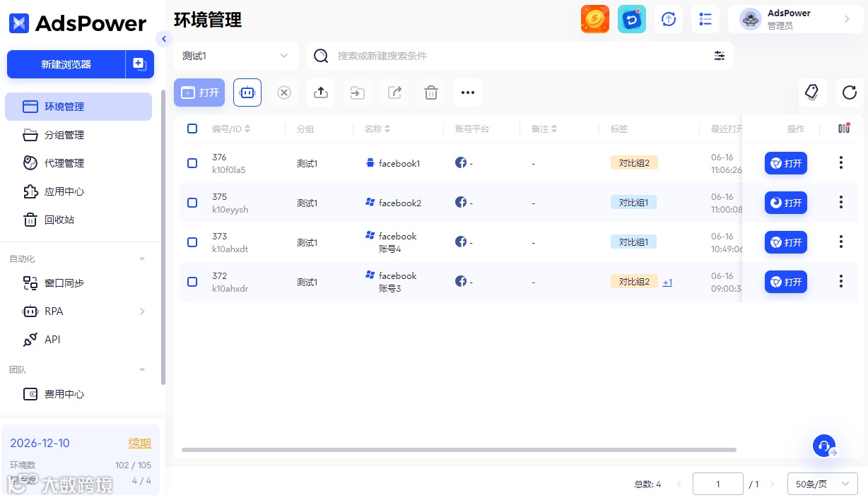Screen dimensions: 868x500
Task: Toggle the select-all checkbox in table header
Action: pyautogui.click(x=192, y=129)
